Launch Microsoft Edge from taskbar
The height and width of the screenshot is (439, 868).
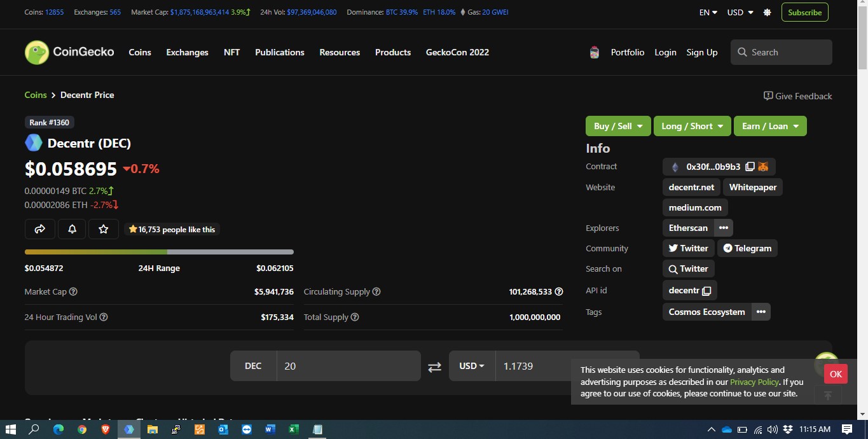(59, 429)
